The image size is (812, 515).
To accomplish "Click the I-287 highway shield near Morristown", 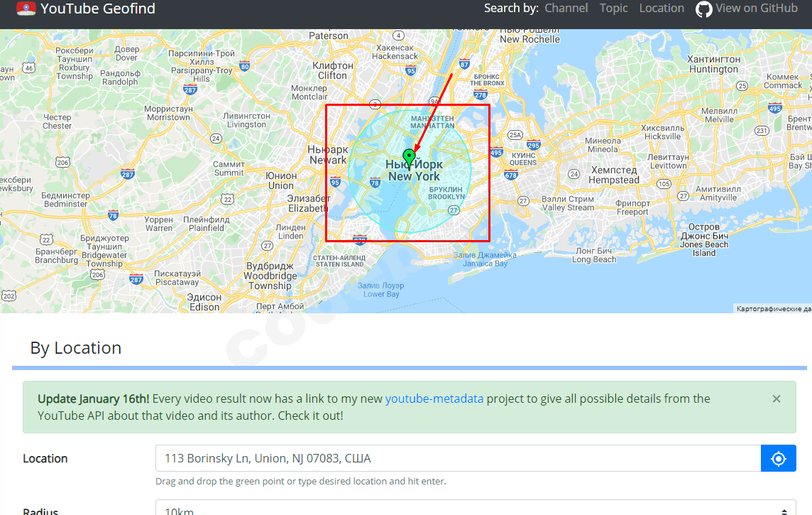I will (190, 90).
